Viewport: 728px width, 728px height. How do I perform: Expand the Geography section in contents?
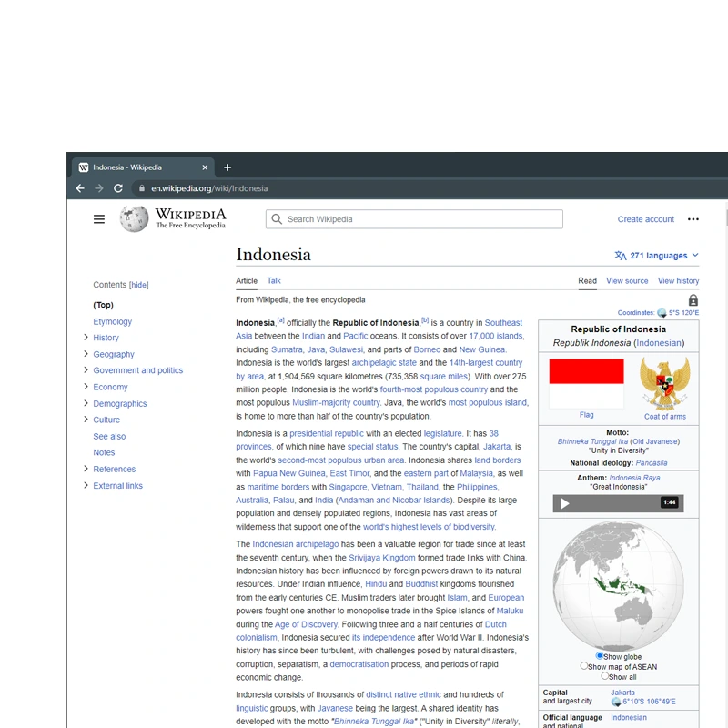(86, 354)
